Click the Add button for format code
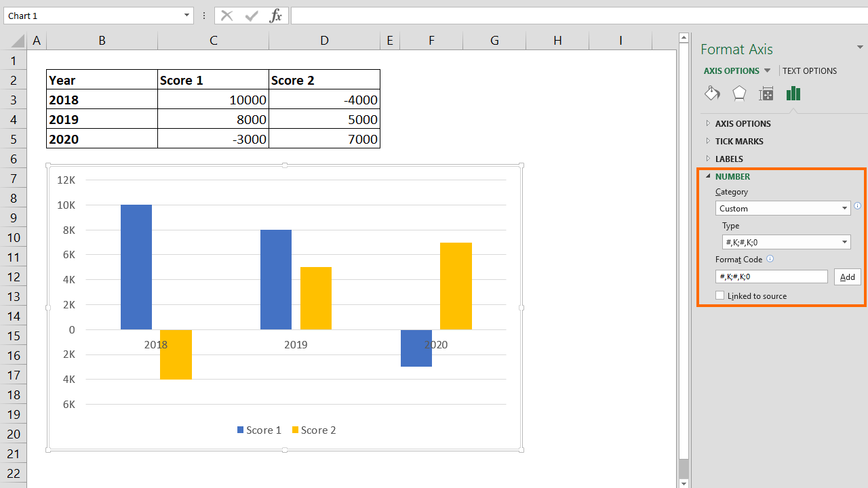868x488 pixels. coord(847,277)
